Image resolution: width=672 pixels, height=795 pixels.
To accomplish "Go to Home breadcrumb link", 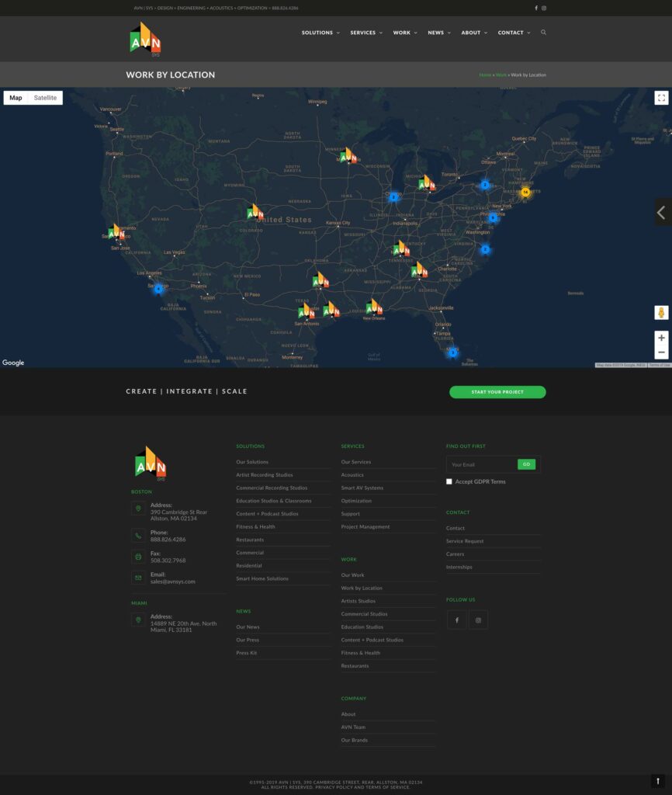I will tap(485, 75).
